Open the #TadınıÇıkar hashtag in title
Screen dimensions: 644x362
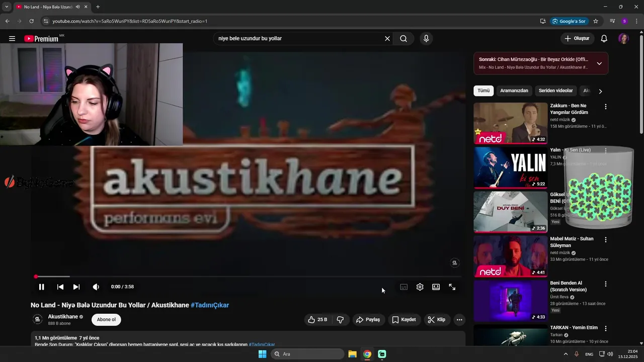point(210,305)
